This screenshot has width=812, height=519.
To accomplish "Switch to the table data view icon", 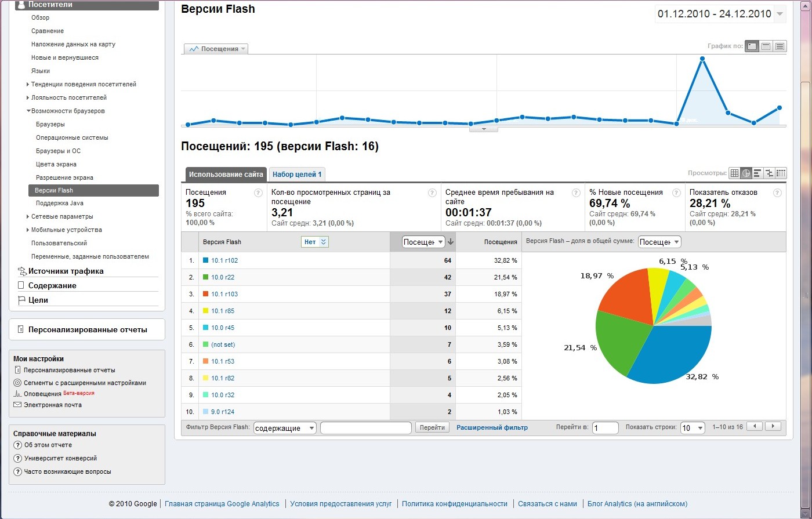I will coord(734,173).
